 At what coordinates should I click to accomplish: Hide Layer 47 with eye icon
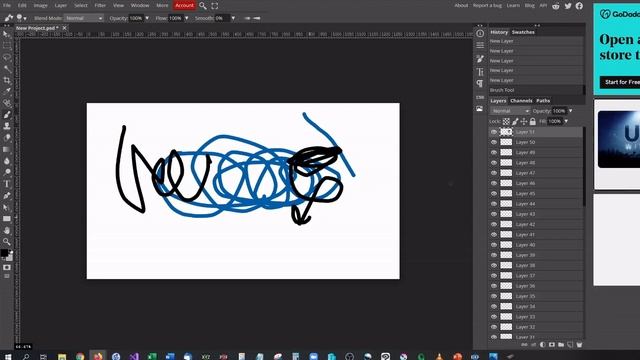tap(494, 173)
